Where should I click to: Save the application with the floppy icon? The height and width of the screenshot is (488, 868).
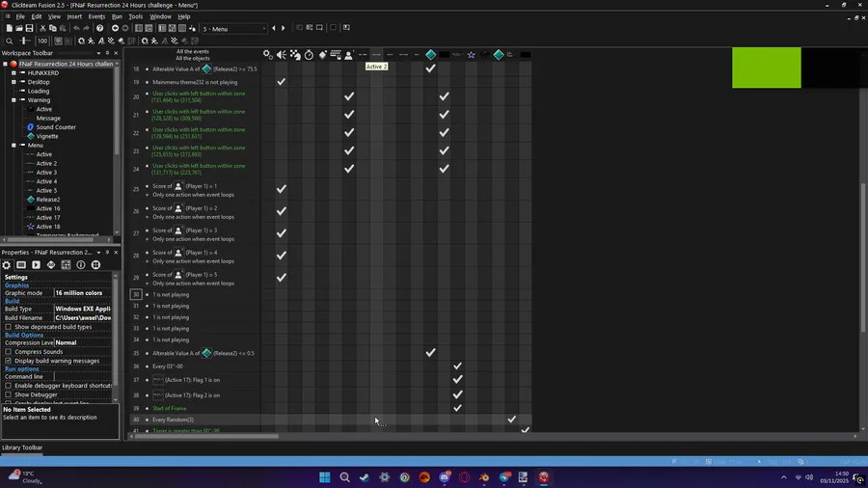[x=29, y=28]
